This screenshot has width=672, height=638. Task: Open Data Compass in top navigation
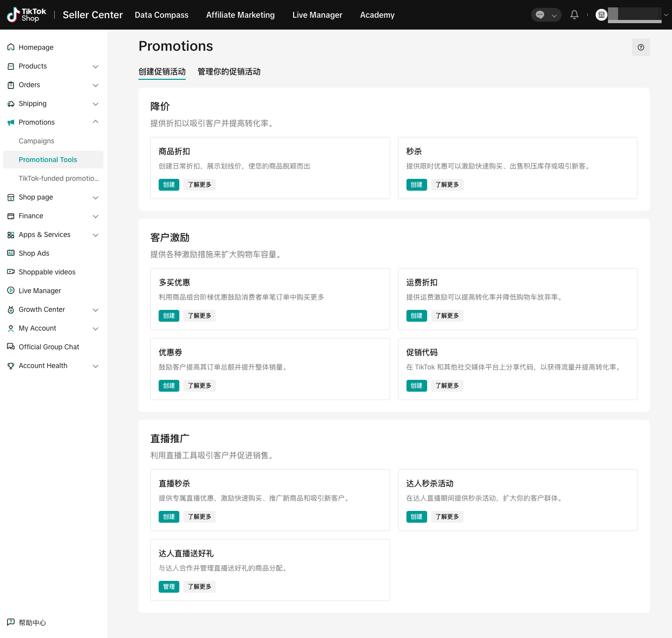[162, 15]
